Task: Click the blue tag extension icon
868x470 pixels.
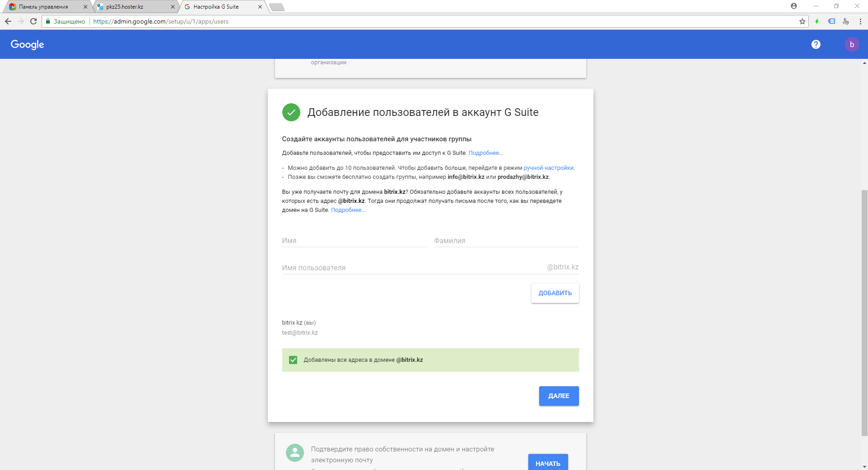Action: point(831,21)
